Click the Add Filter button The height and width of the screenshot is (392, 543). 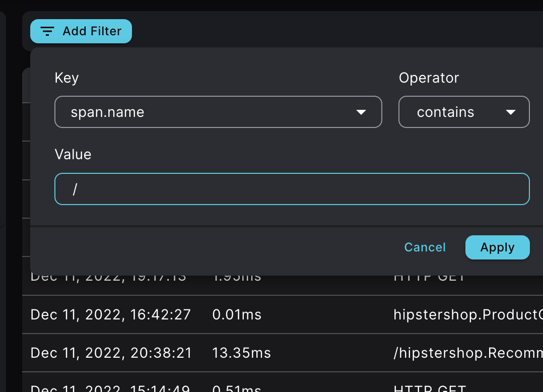click(x=81, y=31)
